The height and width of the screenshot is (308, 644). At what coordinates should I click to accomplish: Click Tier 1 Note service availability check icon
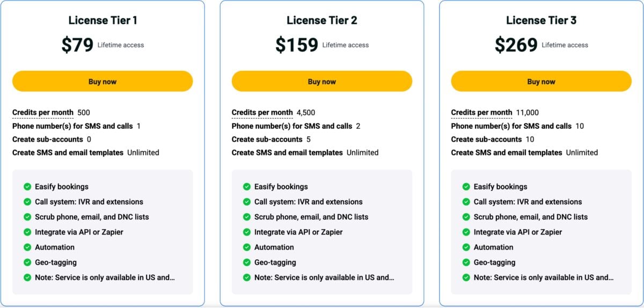pyautogui.click(x=27, y=277)
